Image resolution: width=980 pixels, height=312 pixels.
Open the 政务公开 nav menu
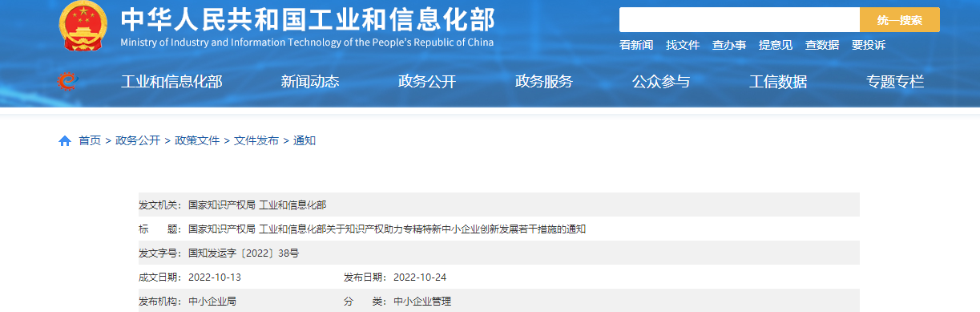click(x=427, y=81)
